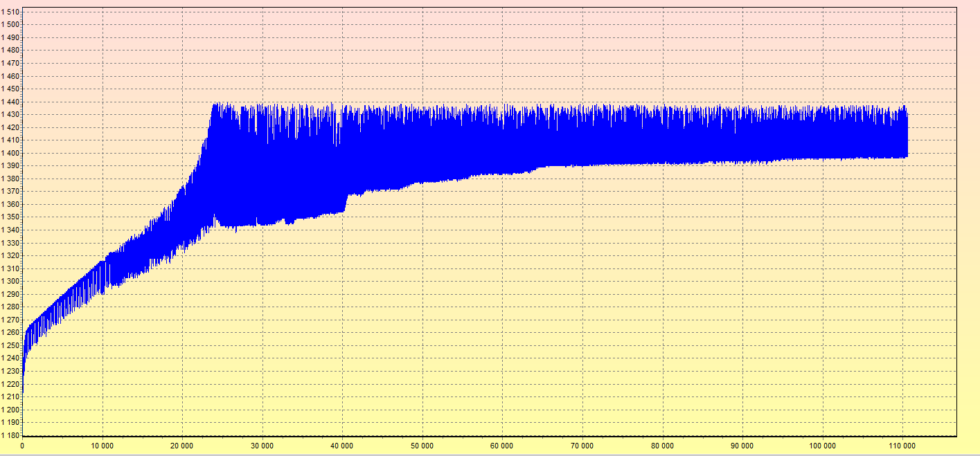Click the 1 310 y-axis label

coord(10,268)
